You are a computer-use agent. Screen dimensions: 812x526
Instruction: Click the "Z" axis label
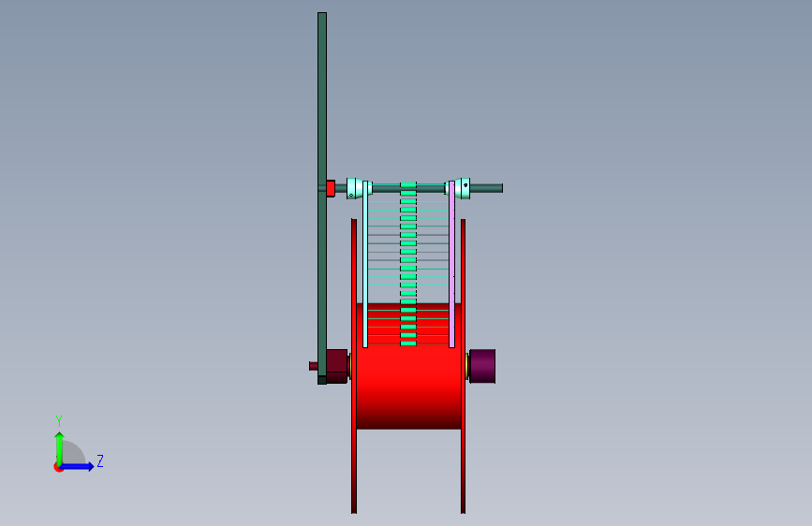coord(100,460)
